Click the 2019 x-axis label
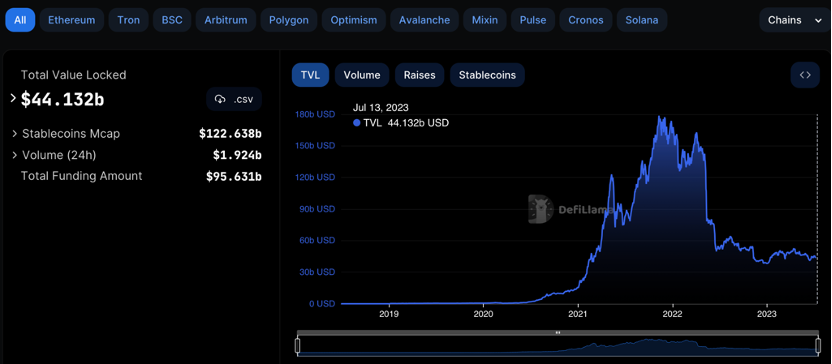Viewport: 832px width, 364px height. (x=389, y=314)
